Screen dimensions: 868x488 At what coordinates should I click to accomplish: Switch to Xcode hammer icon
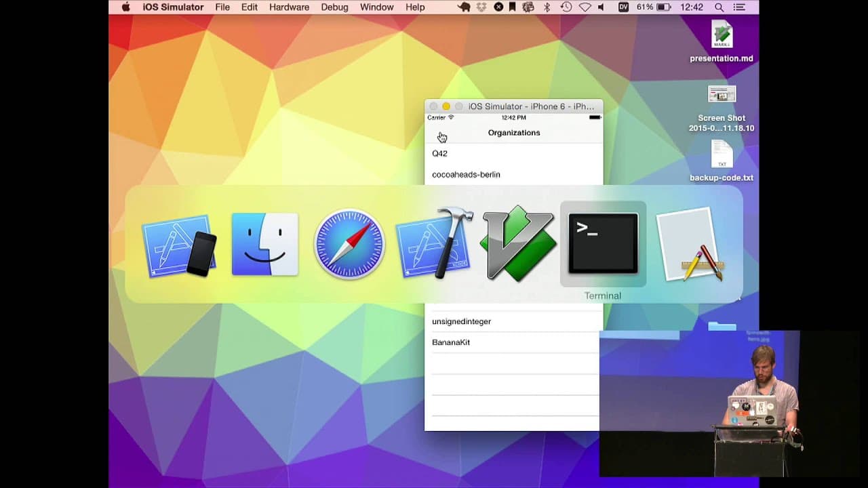(x=434, y=243)
